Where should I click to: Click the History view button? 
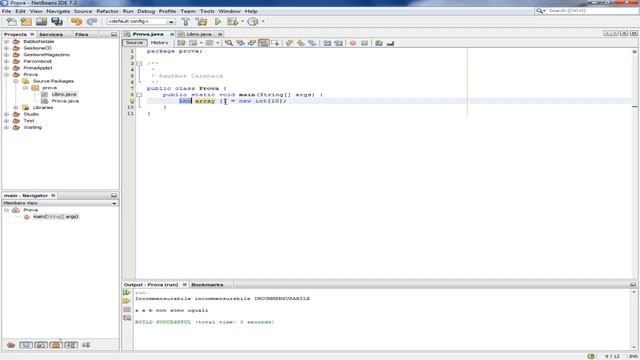tap(159, 43)
